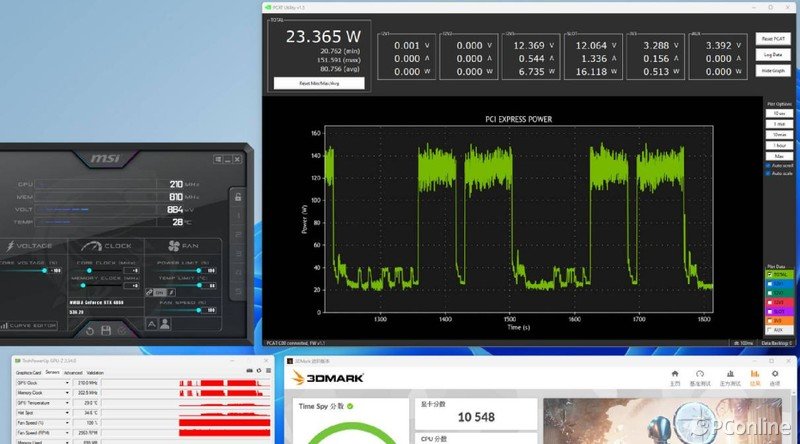Switch to the Sensors tab in GPU-Z

click(53, 373)
